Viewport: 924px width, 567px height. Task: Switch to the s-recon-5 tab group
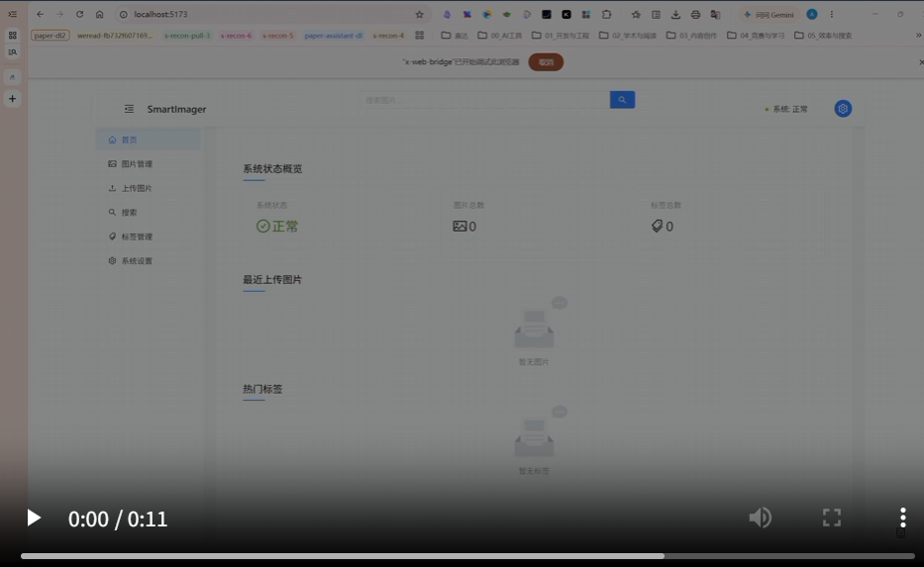(x=277, y=36)
